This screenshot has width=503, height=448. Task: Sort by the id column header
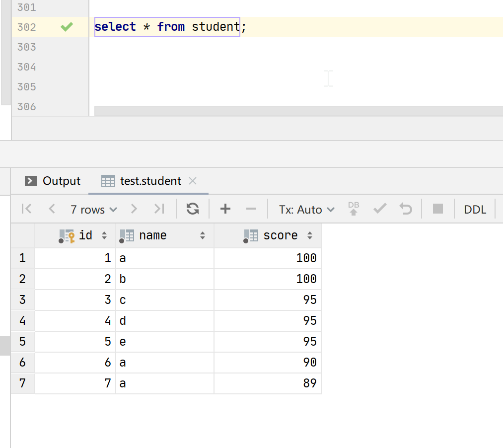pos(85,235)
